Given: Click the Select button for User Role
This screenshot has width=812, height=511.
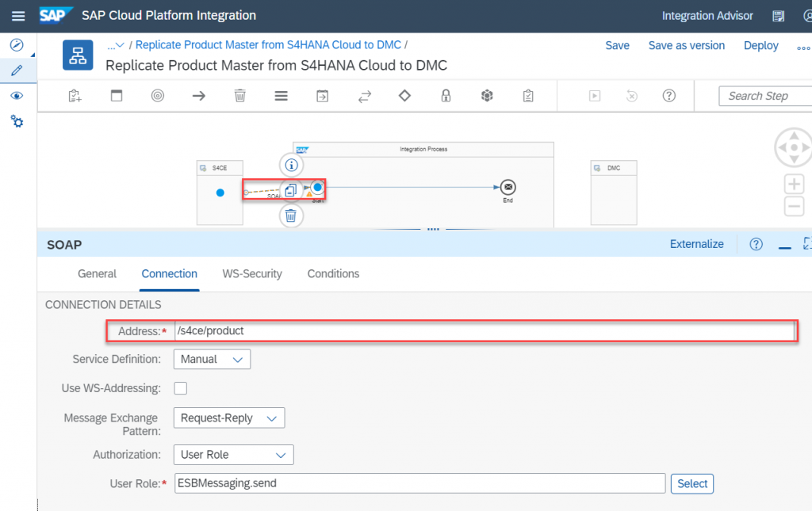Looking at the screenshot, I should coord(691,483).
